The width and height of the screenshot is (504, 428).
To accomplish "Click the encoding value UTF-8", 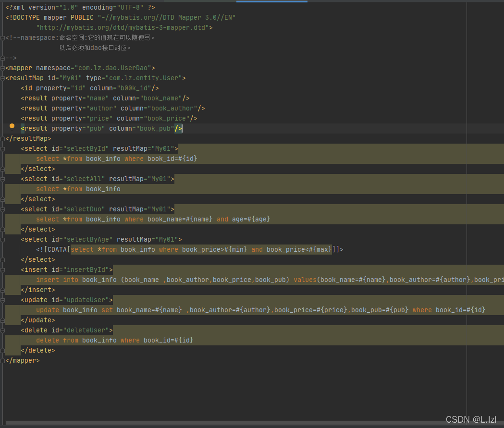I will [x=130, y=7].
